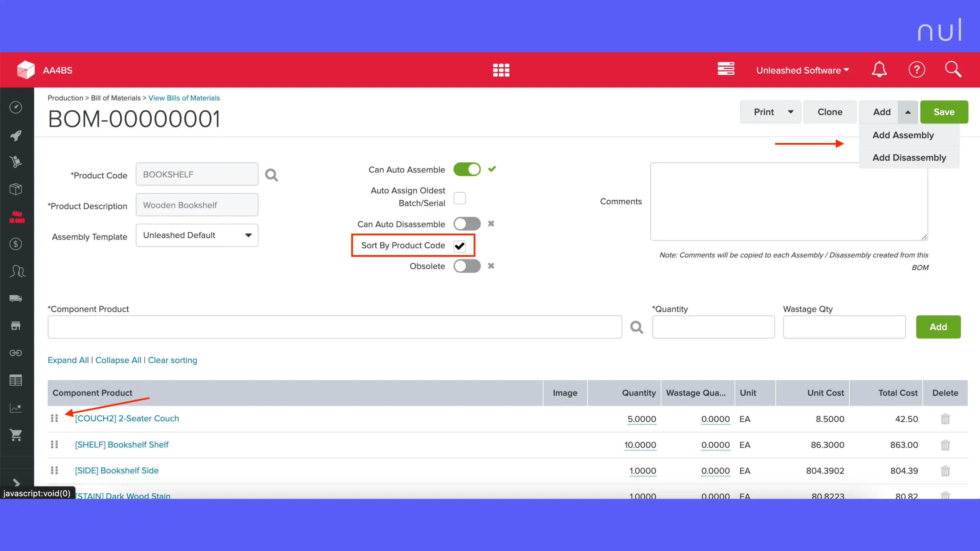Focus the Wastage Qty input field
Viewport: 980px width, 551px height.
(x=844, y=327)
